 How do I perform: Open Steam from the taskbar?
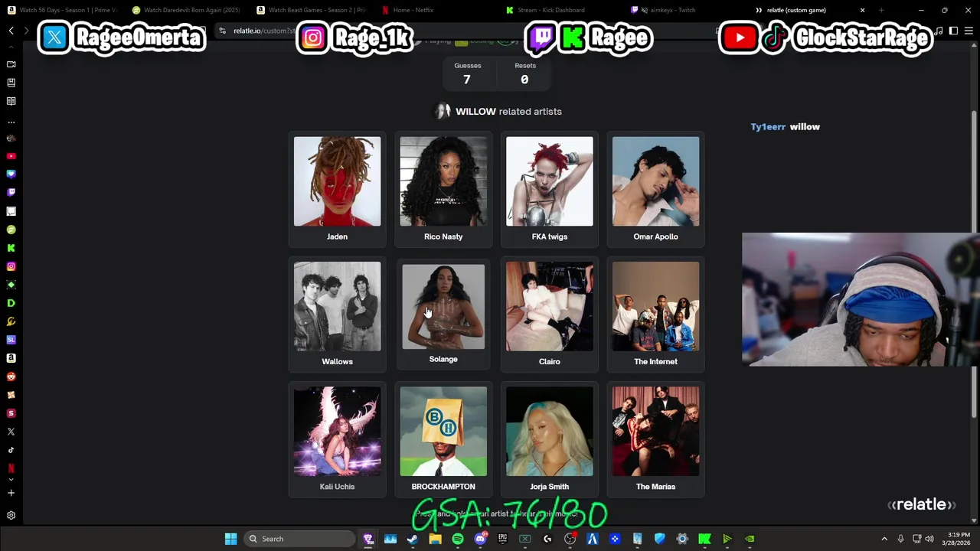tap(413, 539)
